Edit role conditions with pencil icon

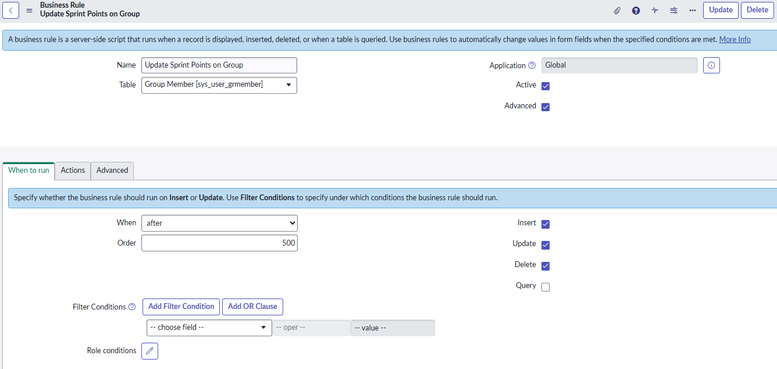pos(150,351)
